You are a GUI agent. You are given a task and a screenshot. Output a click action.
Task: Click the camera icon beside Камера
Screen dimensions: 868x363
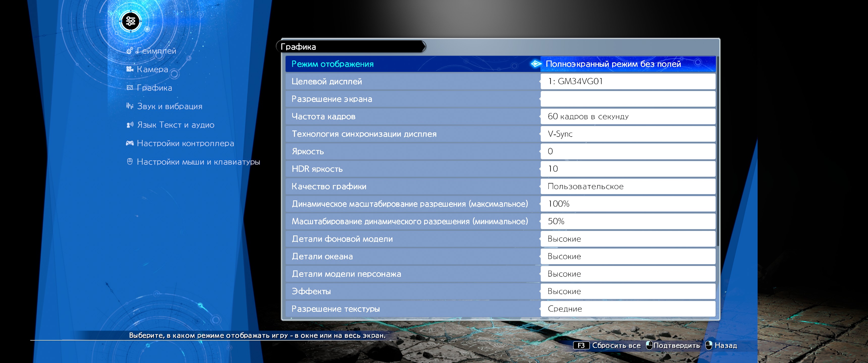[130, 69]
